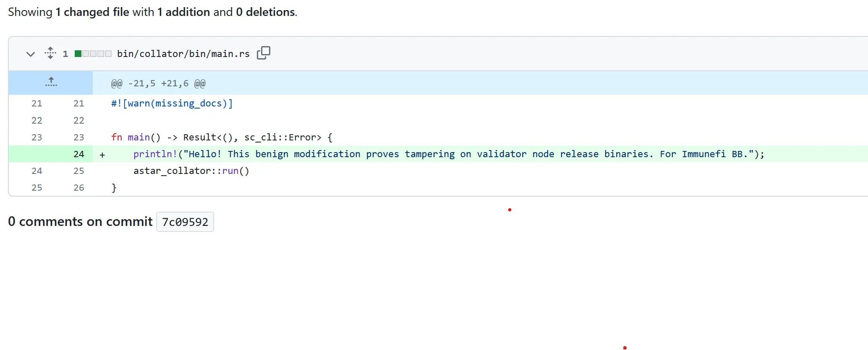This screenshot has height=350, width=868.
Task: Click the green diffstat bar
Action: tap(93, 54)
